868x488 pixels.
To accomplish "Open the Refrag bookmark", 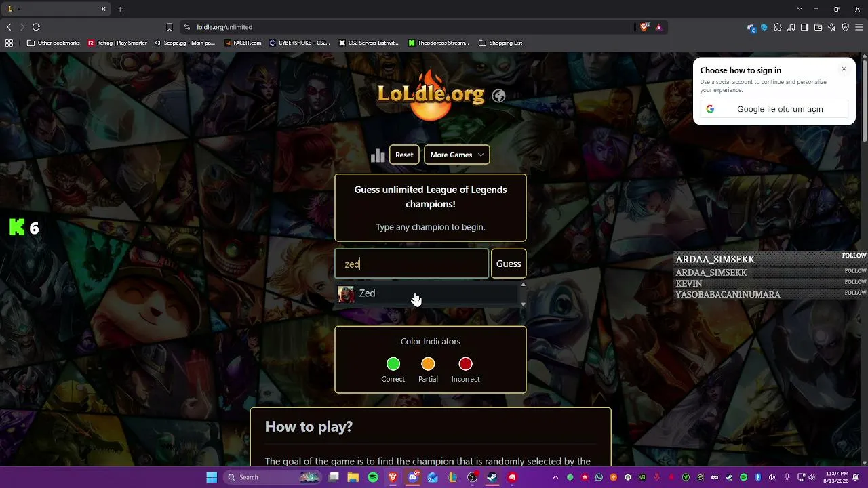I will [117, 43].
